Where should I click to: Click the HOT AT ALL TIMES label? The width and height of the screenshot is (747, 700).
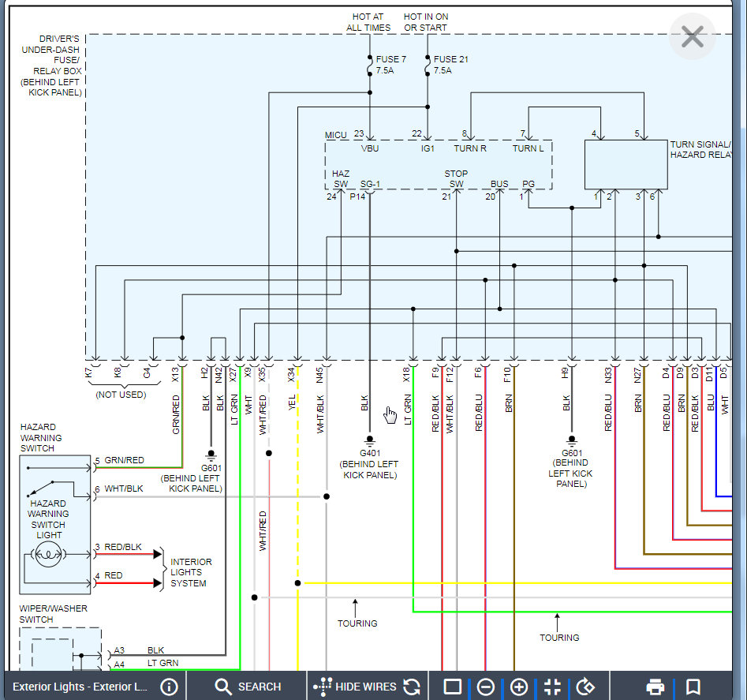368,22
